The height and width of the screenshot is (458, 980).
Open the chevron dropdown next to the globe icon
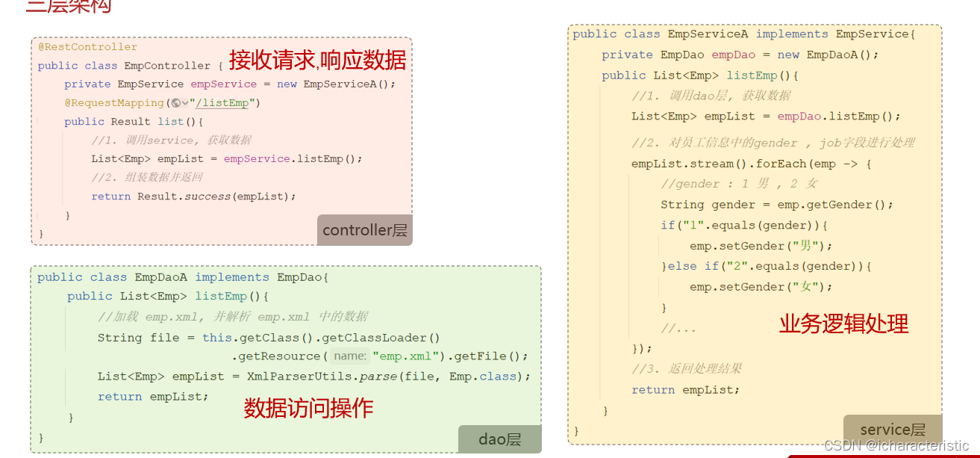pyautogui.click(x=185, y=103)
